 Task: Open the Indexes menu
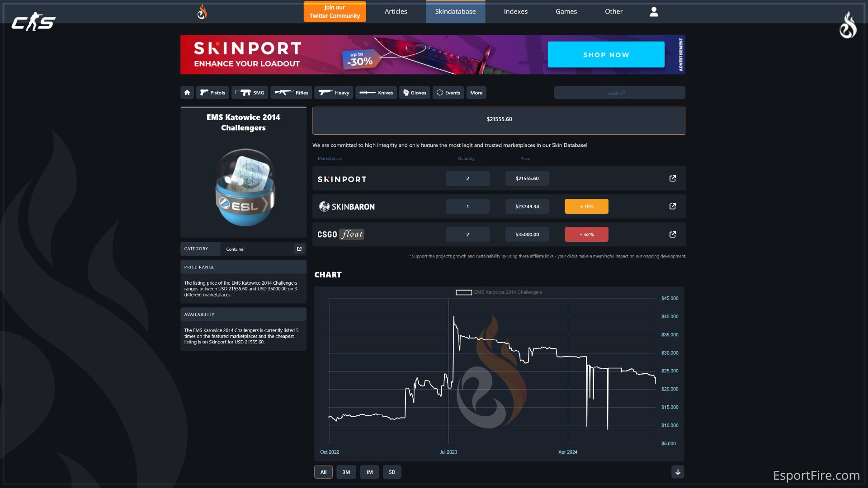click(x=516, y=12)
